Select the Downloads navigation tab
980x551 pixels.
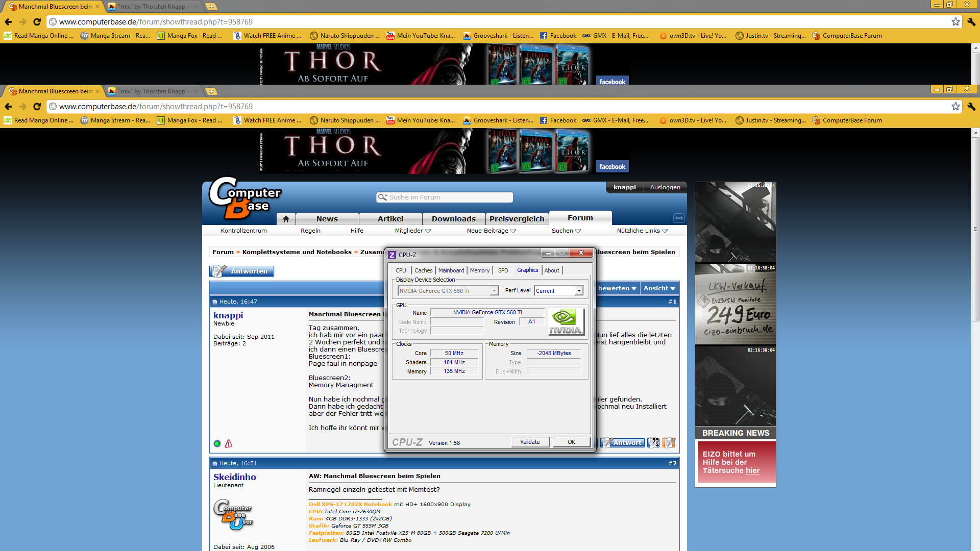coord(453,219)
